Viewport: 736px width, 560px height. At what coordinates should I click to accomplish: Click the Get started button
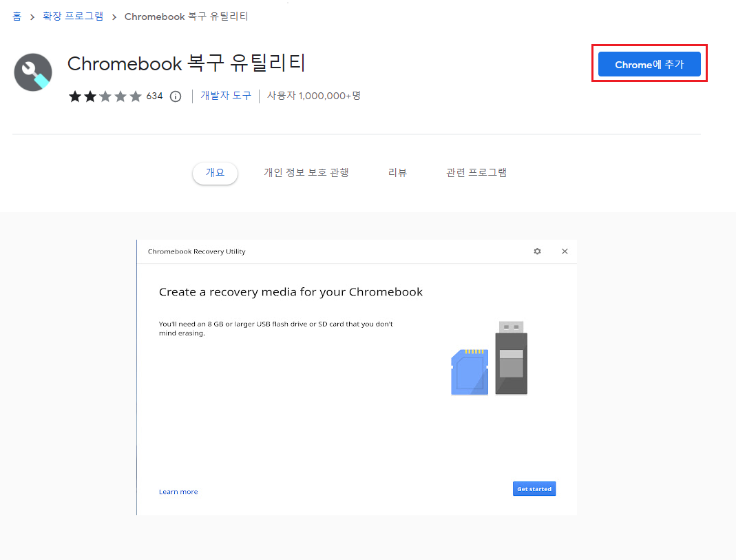pyautogui.click(x=534, y=488)
